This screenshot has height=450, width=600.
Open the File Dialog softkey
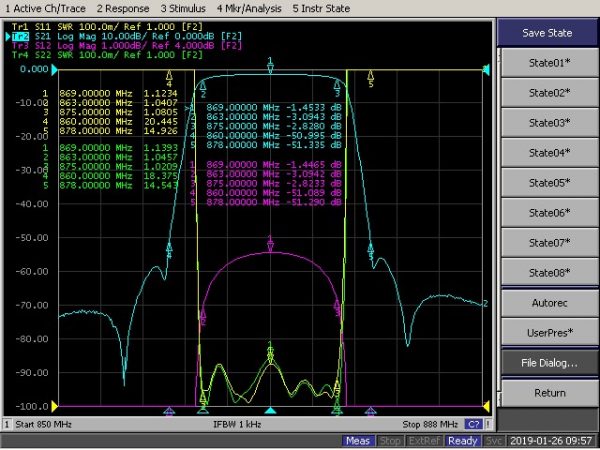[549, 362]
